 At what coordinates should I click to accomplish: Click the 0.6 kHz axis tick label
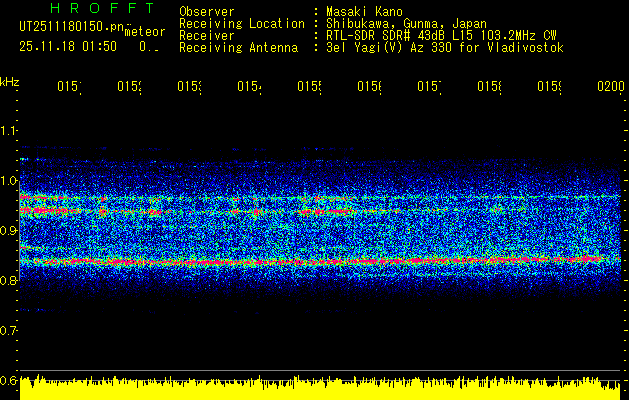click(x=9, y=380)
